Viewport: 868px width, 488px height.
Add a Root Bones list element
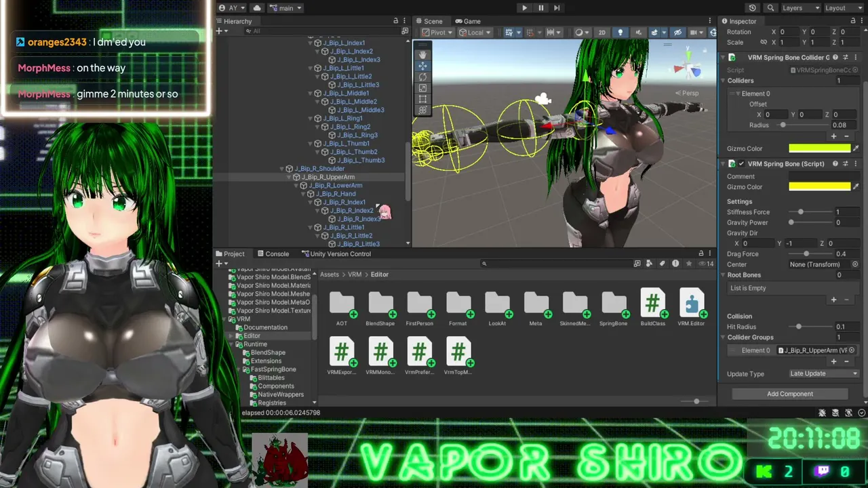834,300
